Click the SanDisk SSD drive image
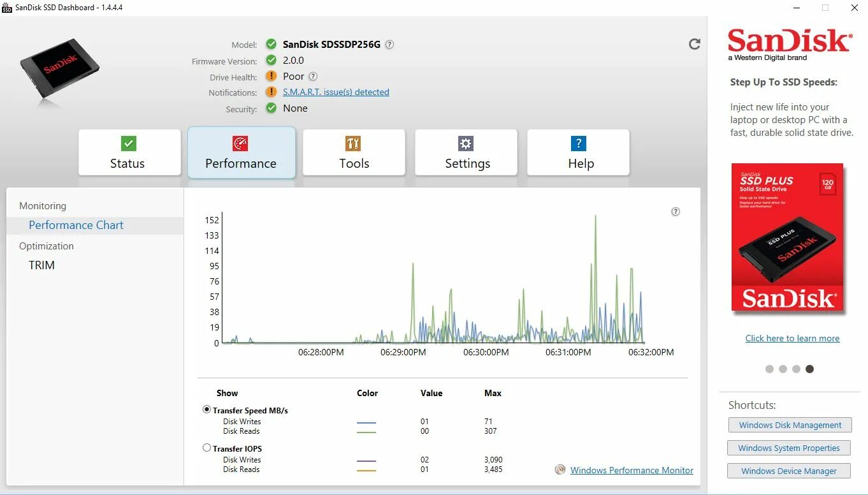The height and width of the screenshot is (495, 868). click(x=60, y=68)
